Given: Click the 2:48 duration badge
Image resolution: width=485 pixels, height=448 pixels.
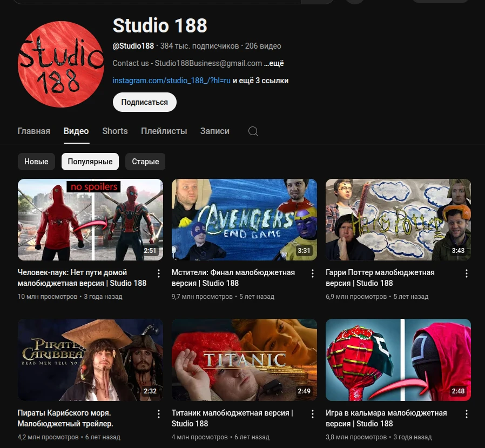Looking at the screenshot, I should point(458,391).
